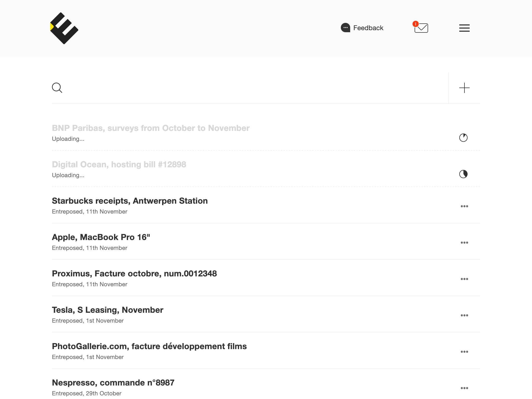
Task: Open PhotoGallerie.com facture développement films
Action: pos(149,346)
